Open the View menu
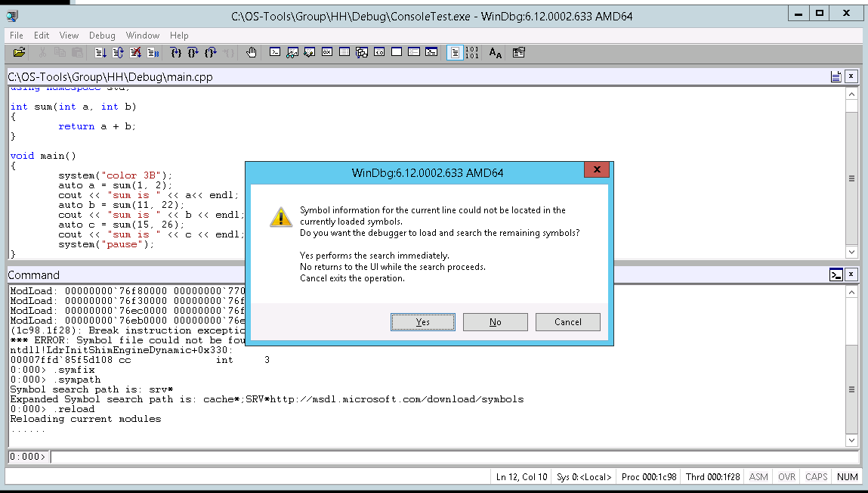868x493 pixels. click(69, 35)
